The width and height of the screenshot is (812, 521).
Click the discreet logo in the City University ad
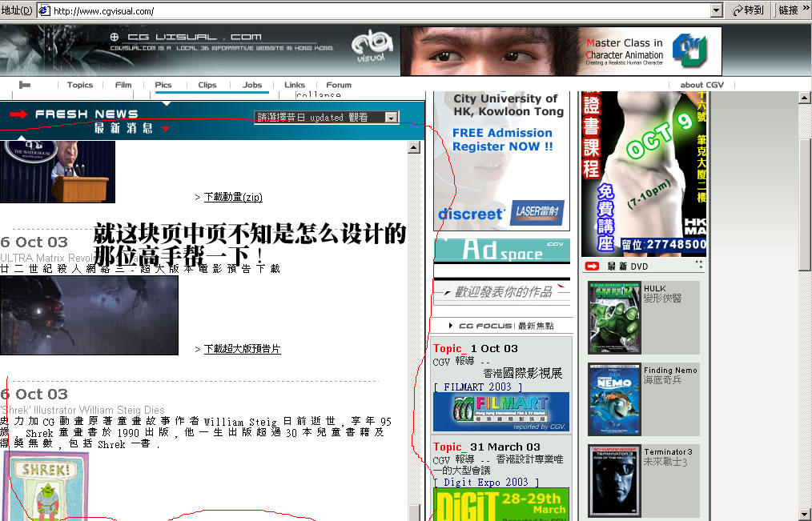(x=470, y=214)
